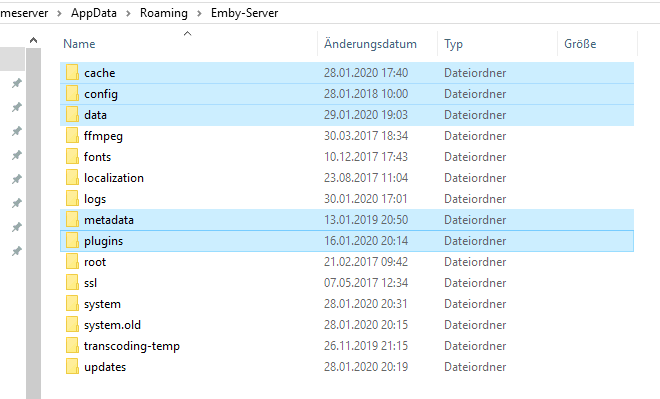Click the metadata folder icon
The width and height of the screenshot is (660, 399).
(x=72, y=220)
